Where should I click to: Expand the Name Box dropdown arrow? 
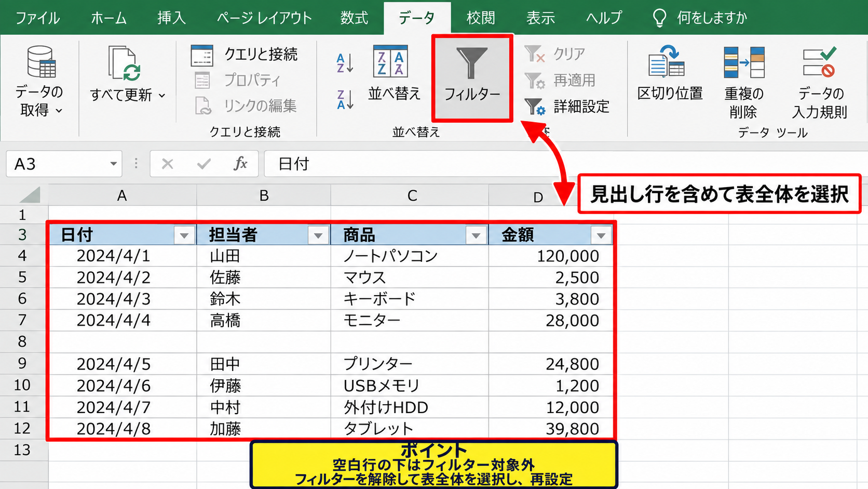113,164
